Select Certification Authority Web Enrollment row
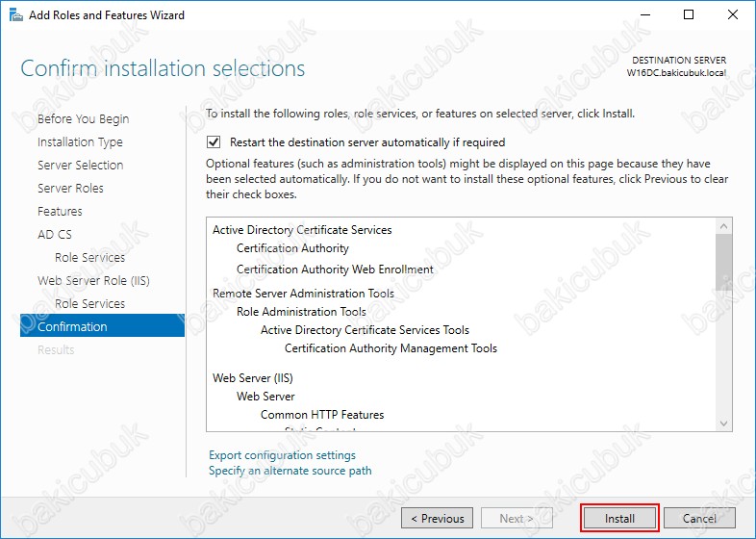Screen dimensions: 756x539 click(335, 269)
